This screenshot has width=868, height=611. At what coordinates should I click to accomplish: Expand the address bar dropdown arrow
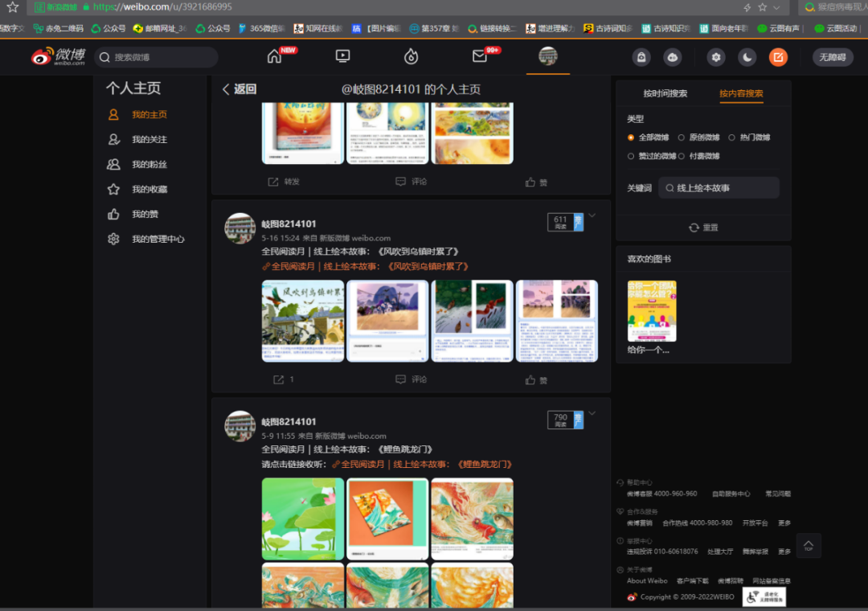tap(776, 8)
